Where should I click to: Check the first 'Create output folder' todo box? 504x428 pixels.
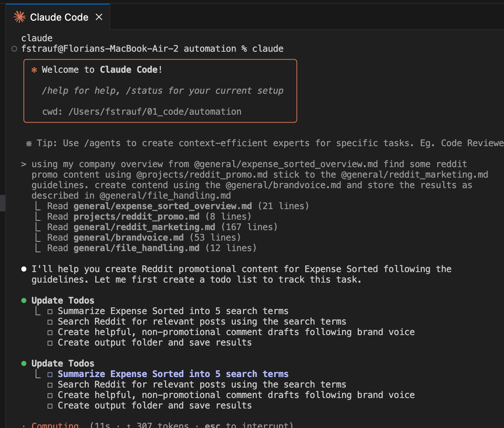pos(50,343)
